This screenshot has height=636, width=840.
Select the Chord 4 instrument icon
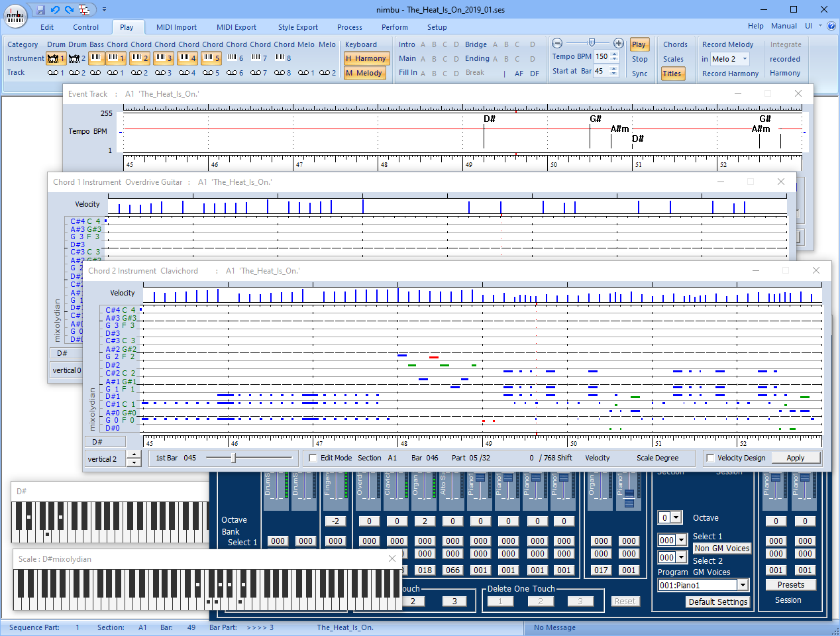click(187, 58)
